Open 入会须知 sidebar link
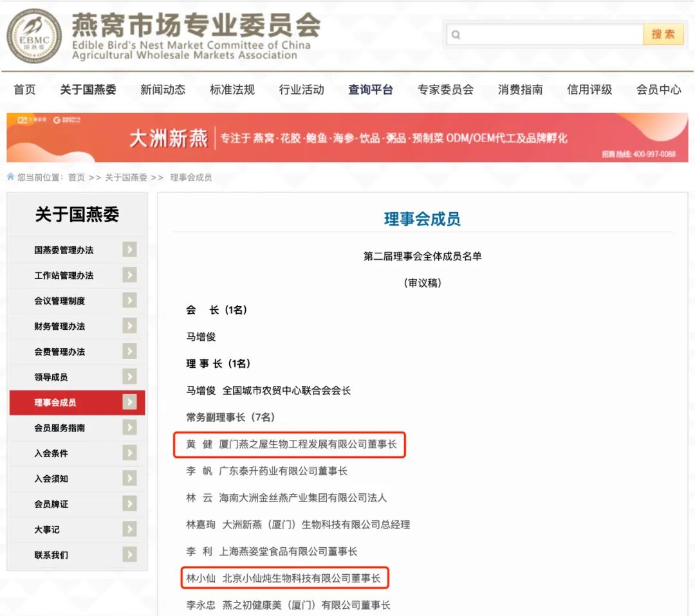This screenshot has height=616, width=695. pos(51,478)
